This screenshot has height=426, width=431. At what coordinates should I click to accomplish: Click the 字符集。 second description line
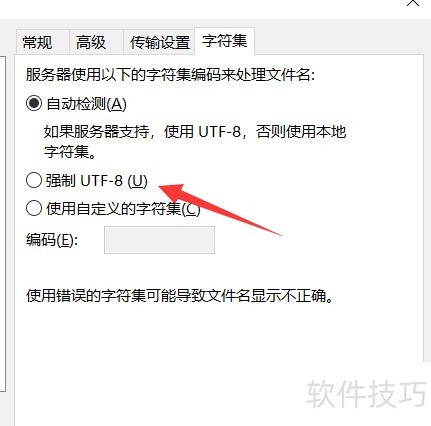pyautogui.click(x=71, y=152)
